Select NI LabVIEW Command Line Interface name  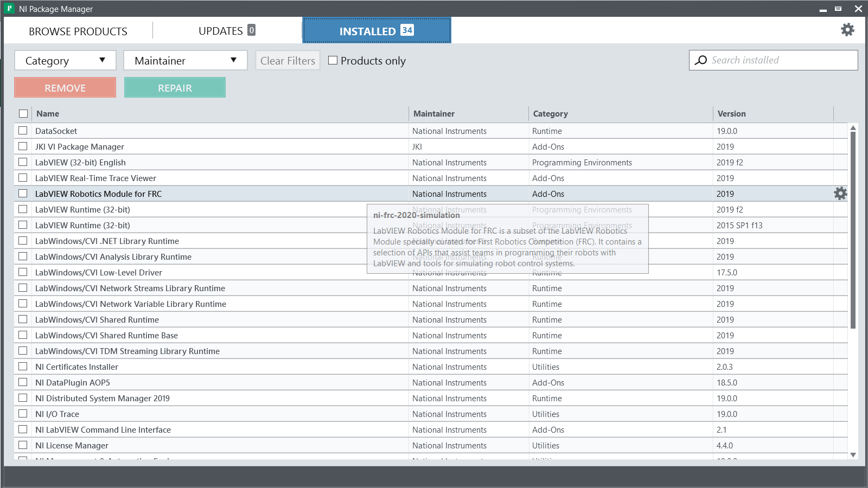coord(103,430)
